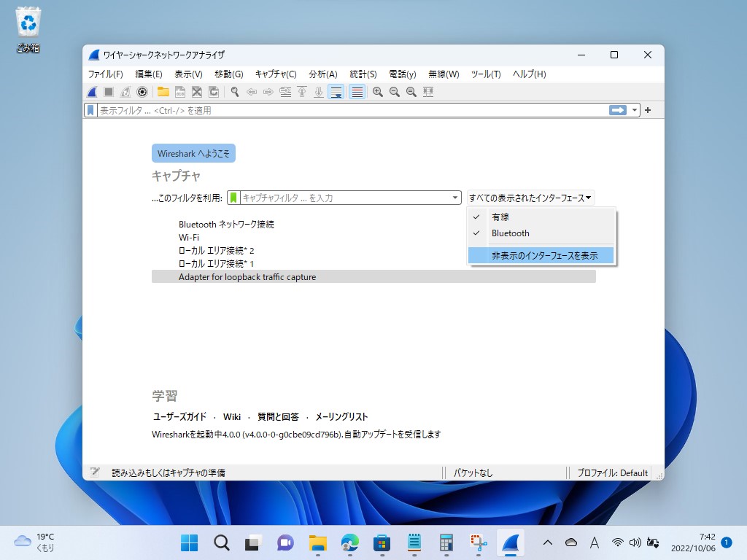Expand capture filter history dropdown arrow
Screen dimensions: 747x560
pyautogui.click(x=455, y=198)
